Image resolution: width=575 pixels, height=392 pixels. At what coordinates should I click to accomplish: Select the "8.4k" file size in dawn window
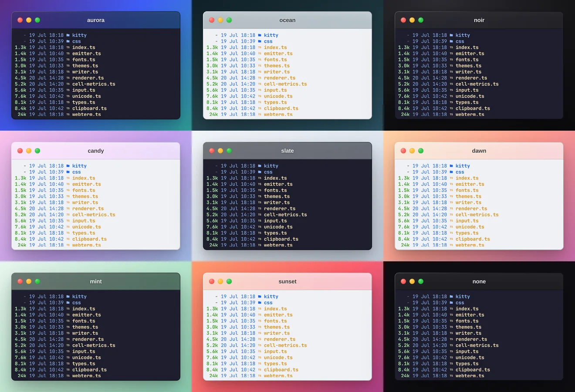click(x=404, y=239)
